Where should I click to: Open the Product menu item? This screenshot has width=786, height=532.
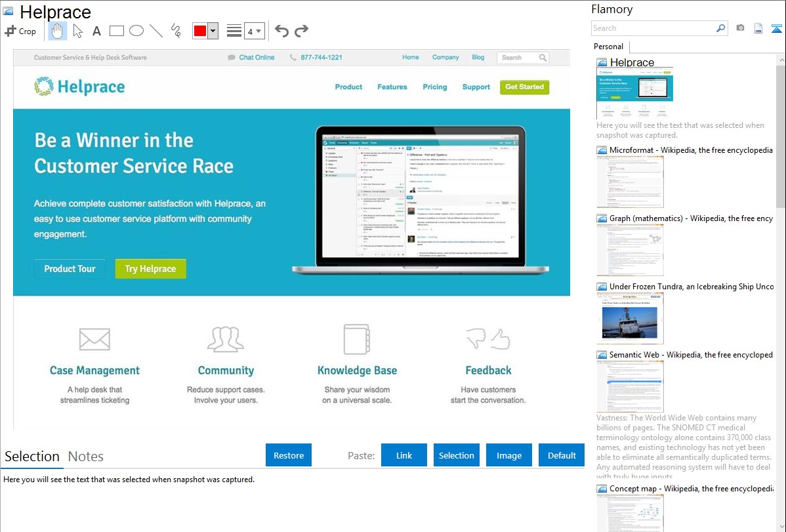tap(348, 87)
